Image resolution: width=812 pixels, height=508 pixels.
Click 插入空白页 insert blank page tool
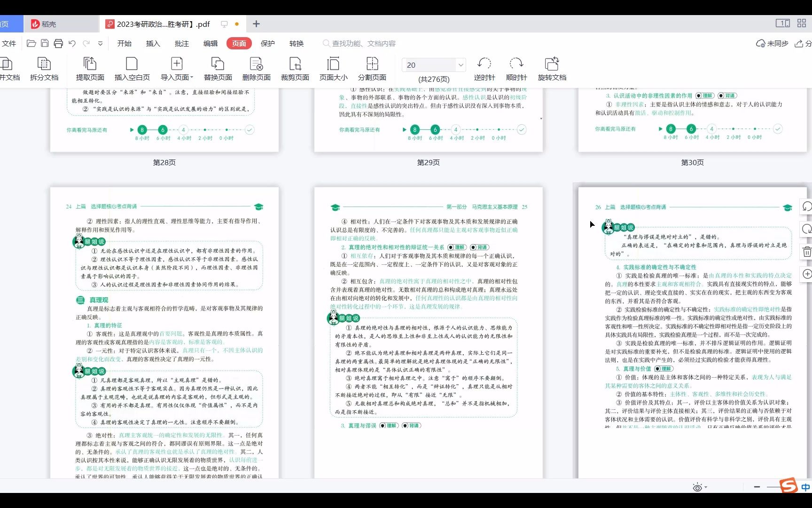point(132,69)
